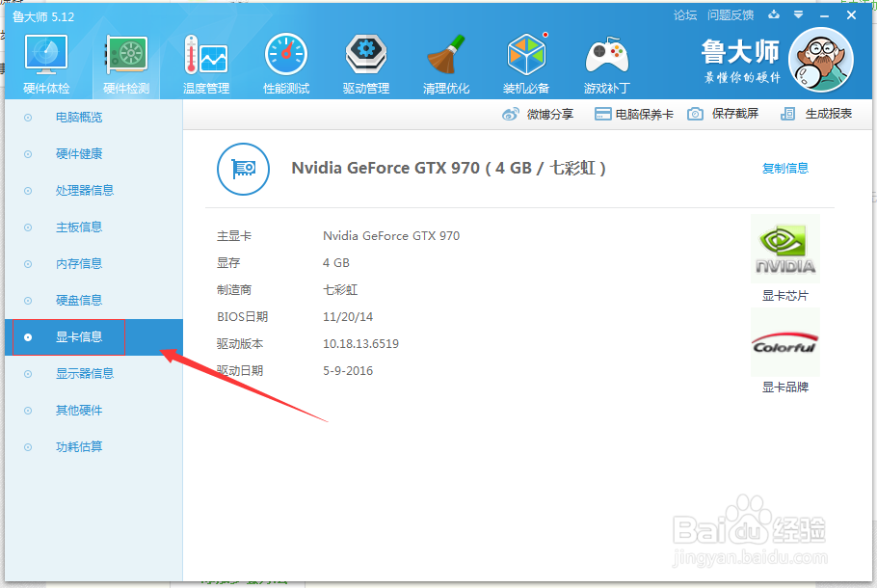The image size is (877, 588).
Task: Click the 显卡芯片 label
Action: tap(785, 295)
